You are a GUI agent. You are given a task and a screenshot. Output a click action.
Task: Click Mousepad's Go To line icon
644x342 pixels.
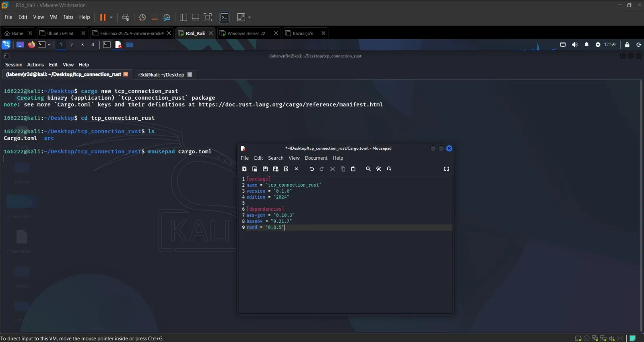(389, 169)
